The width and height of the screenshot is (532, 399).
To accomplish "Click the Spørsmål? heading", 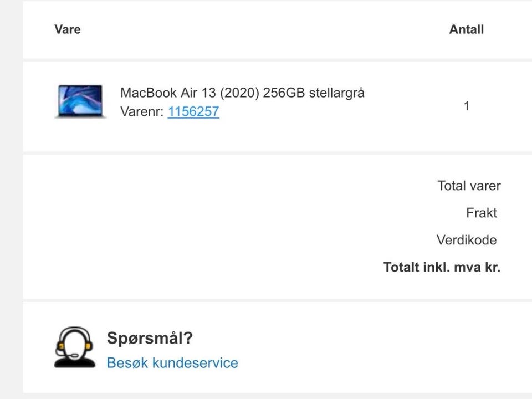I will (x=150, y=338).
